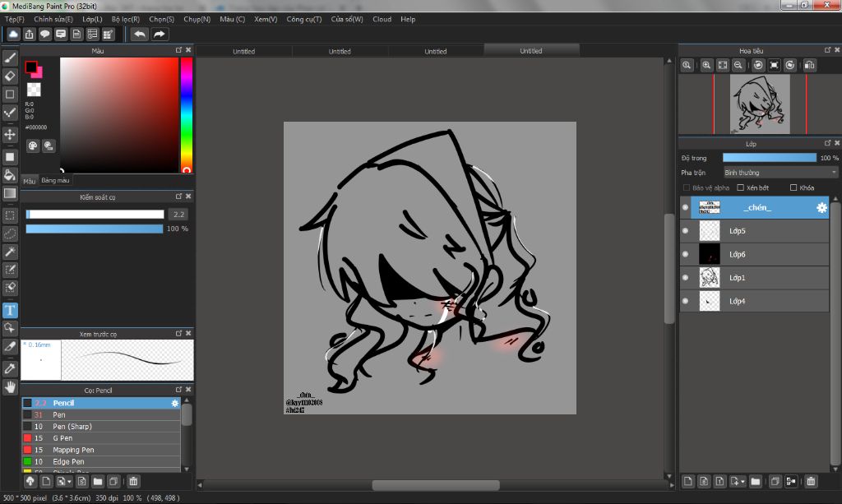Select the G Pen brush

[x=101, y=438]
